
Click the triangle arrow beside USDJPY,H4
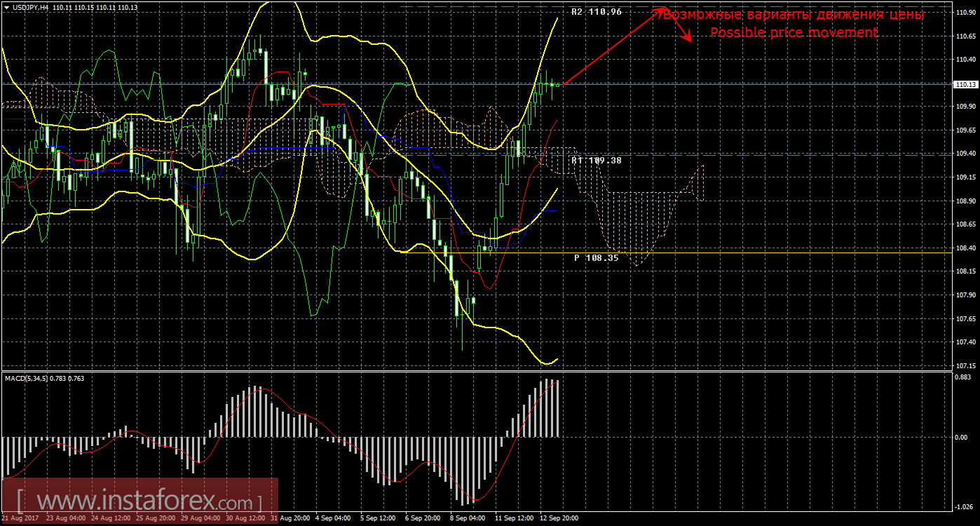pyautogui.click(x=6, y=7)
